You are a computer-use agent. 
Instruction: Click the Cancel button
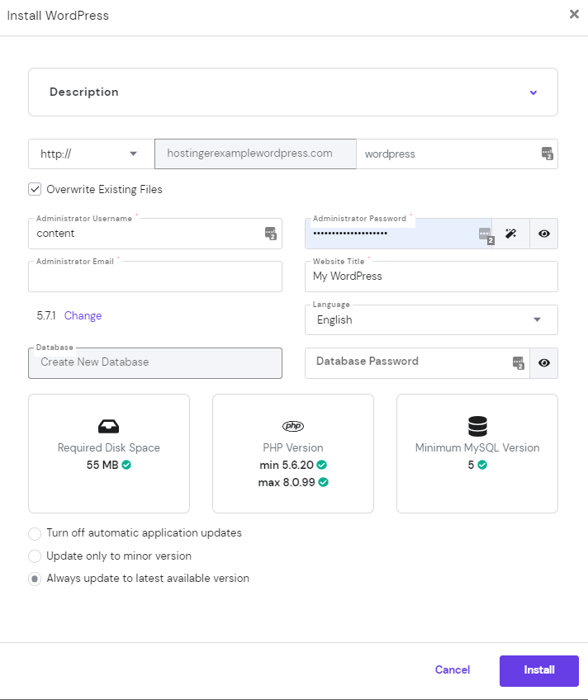coord(453,670)
